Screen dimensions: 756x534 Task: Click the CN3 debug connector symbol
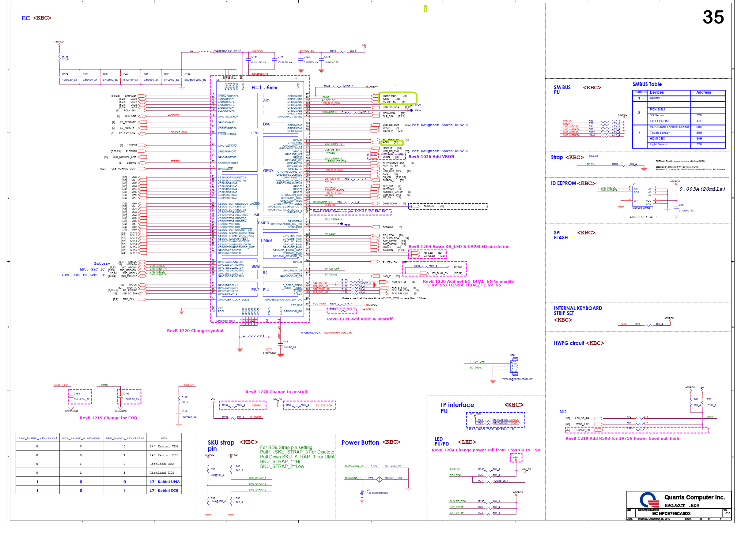514,367
